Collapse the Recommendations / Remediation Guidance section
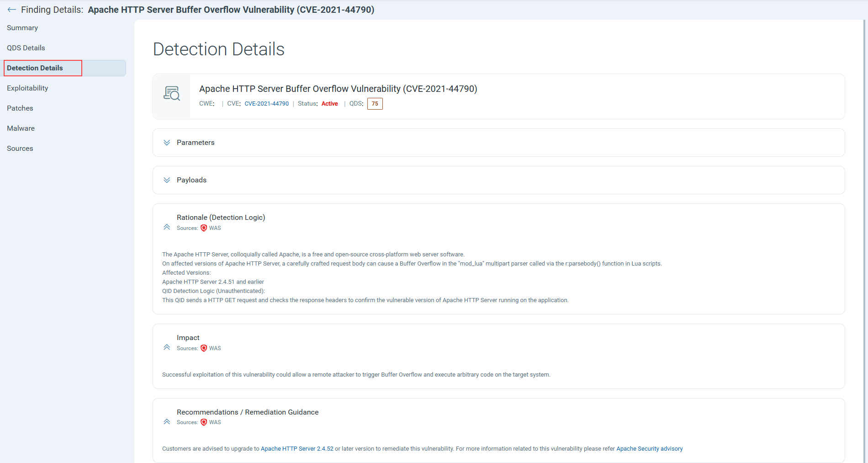This screenshot has width=868, height=463. tap(167, 421)
